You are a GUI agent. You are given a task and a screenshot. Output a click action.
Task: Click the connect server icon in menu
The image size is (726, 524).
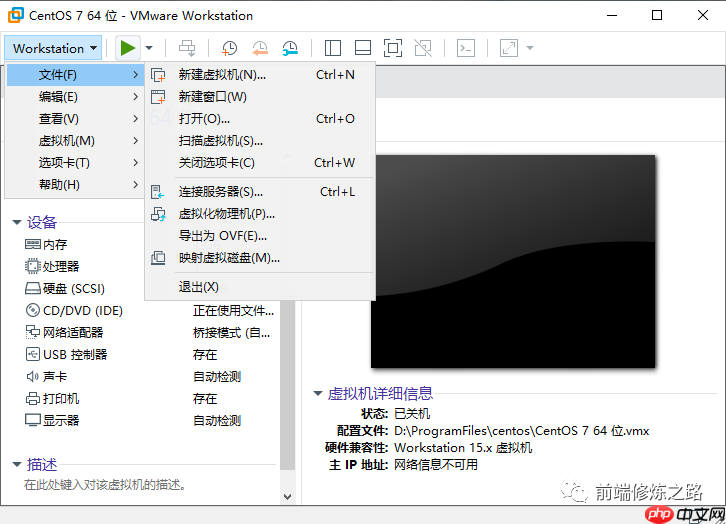click(x=157, y=192)
